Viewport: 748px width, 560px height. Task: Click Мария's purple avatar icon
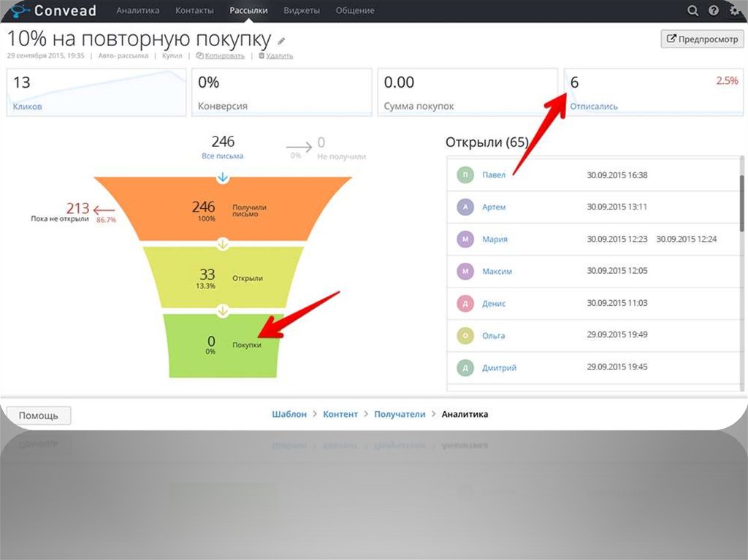pos(465,239)
